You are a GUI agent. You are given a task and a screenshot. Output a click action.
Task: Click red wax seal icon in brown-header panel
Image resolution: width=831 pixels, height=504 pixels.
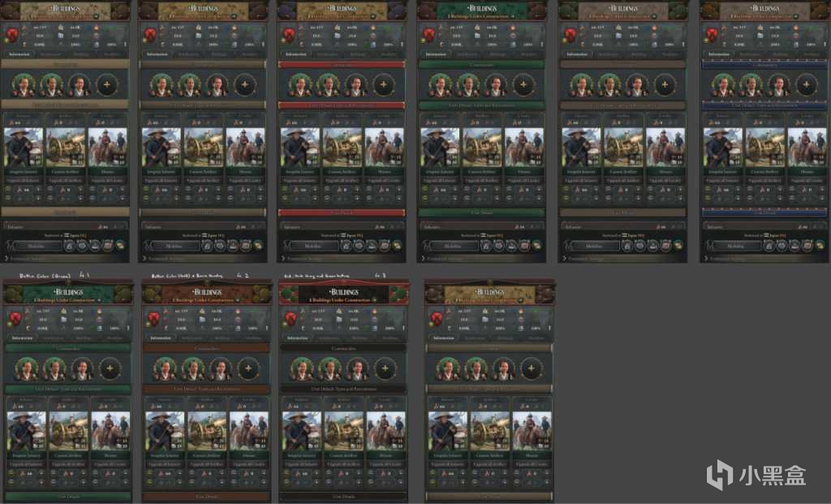coord(153,319)
